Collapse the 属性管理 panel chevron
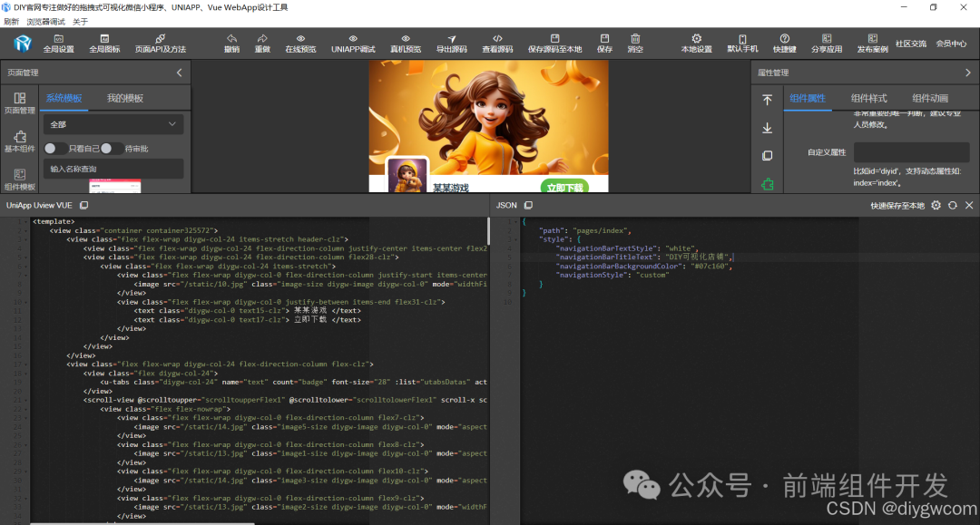The image size is (980, 525). (x=968, y=73)
